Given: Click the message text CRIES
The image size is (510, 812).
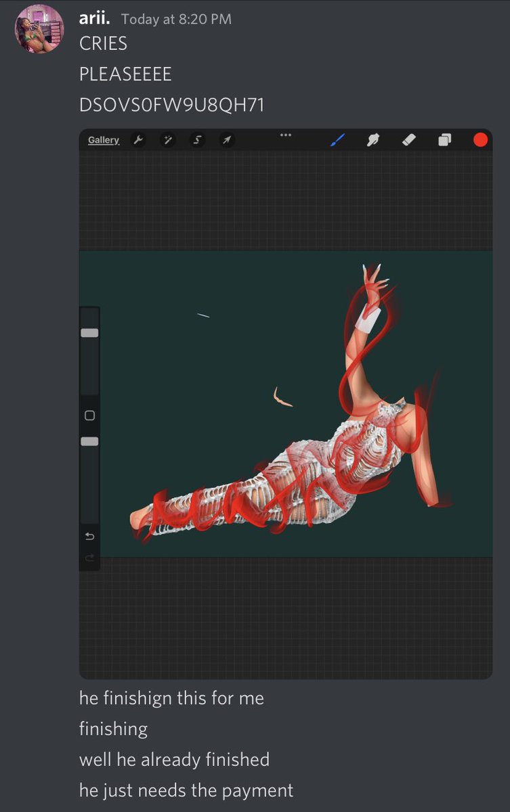Looking at the screenshot, I should point(103,43).
